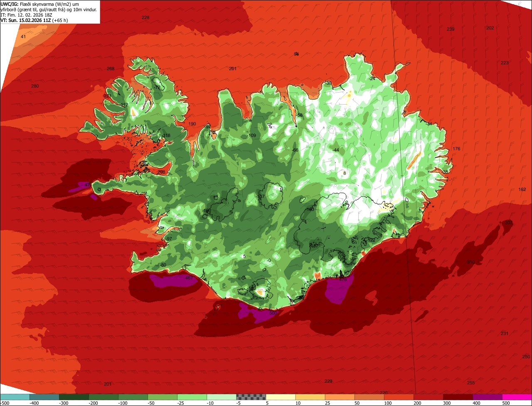Click the map value 268
The height and width of the screenshot is (406, 532).
(x=111, y=69)
